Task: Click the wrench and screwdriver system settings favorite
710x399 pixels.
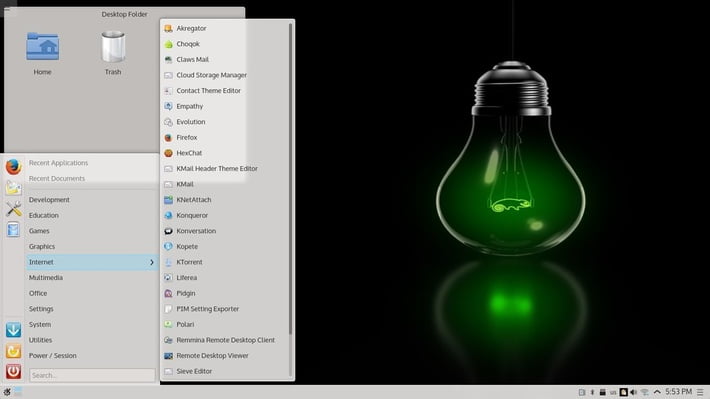Action: tap(14, 209)
